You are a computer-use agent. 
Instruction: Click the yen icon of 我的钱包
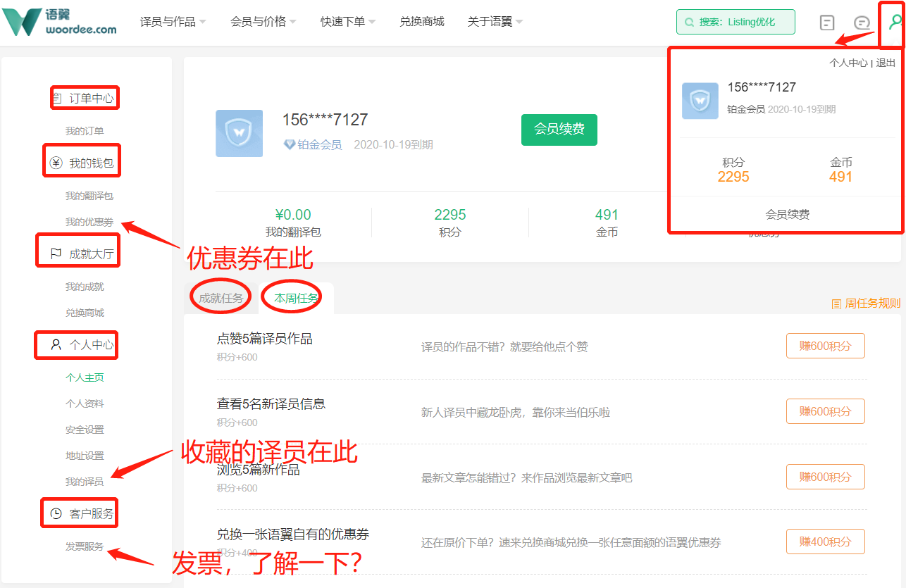pos(56,163)
